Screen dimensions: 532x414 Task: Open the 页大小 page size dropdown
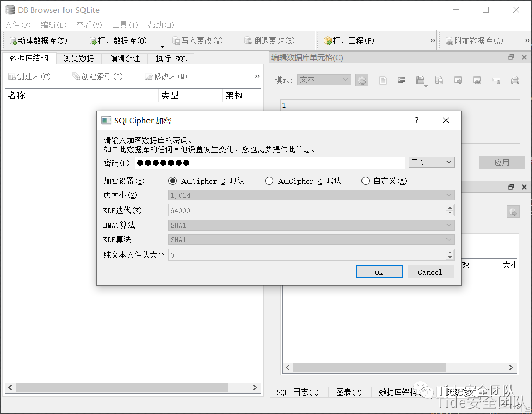(311, 195)
